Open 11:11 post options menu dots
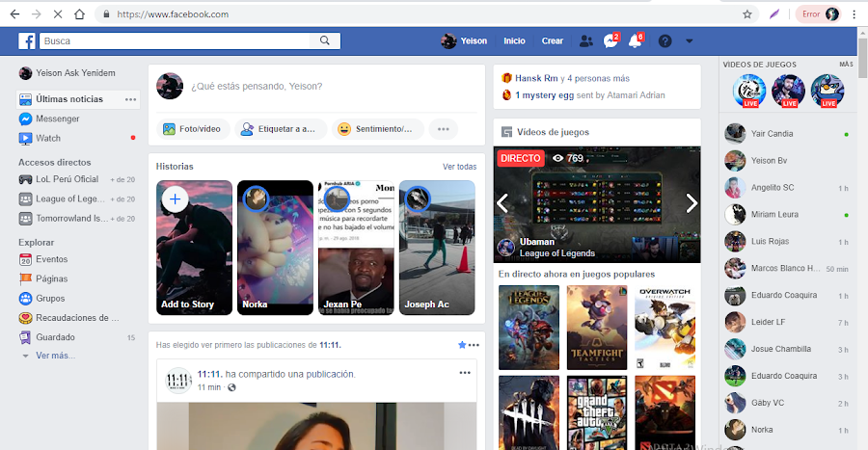The image size is (868, 450). [465, 373]
